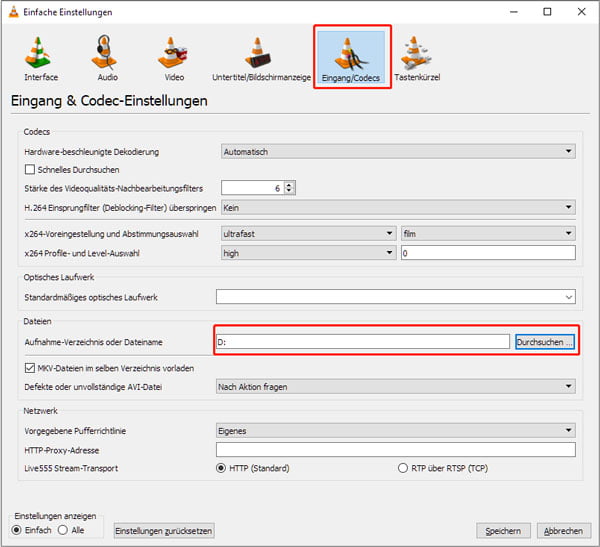The width and height of the screenshot is (600, 547).
Task: Select RTP über RTSP (TCP) transport
Action: [403, 467]
